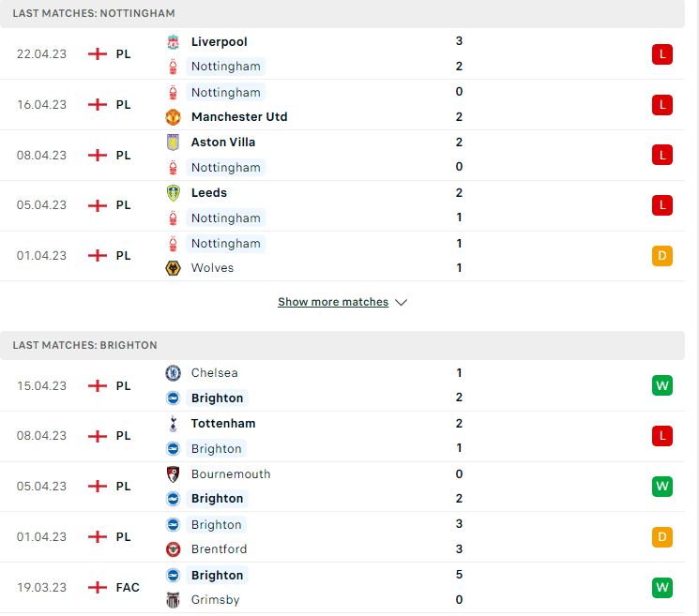
Task: Open the Liverpool vs Nottingham loss badge
Action: (662, 54)
